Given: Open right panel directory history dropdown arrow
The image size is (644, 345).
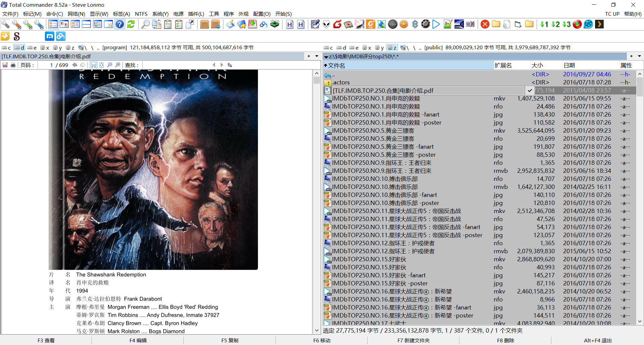Looking at the screenshot, I should (639, 56).
